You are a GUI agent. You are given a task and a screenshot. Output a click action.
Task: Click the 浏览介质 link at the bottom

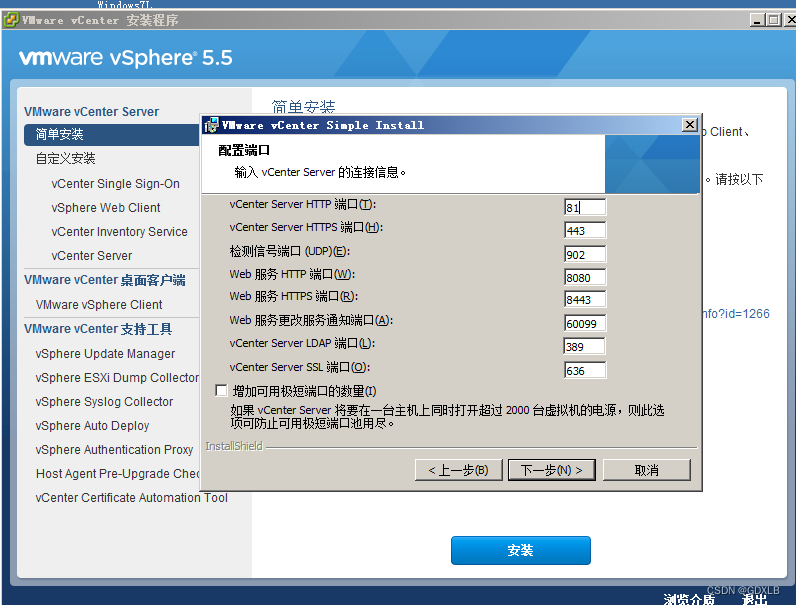[x=688, y=599]
